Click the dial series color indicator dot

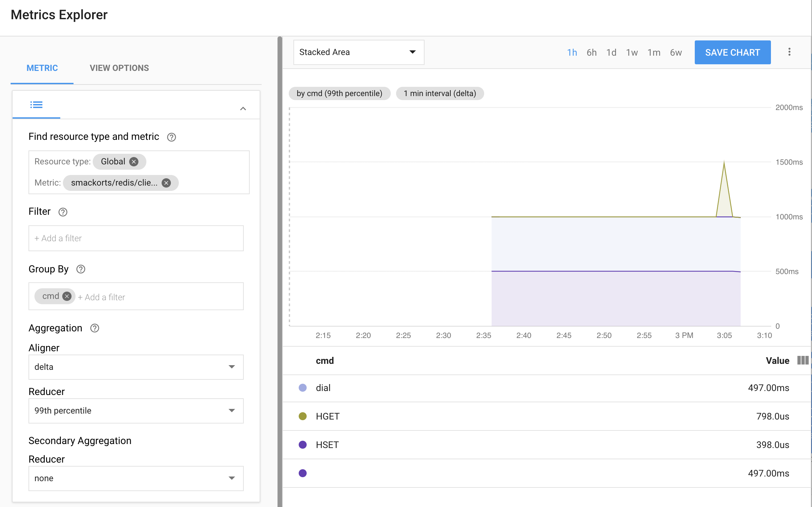coord(303,388)
